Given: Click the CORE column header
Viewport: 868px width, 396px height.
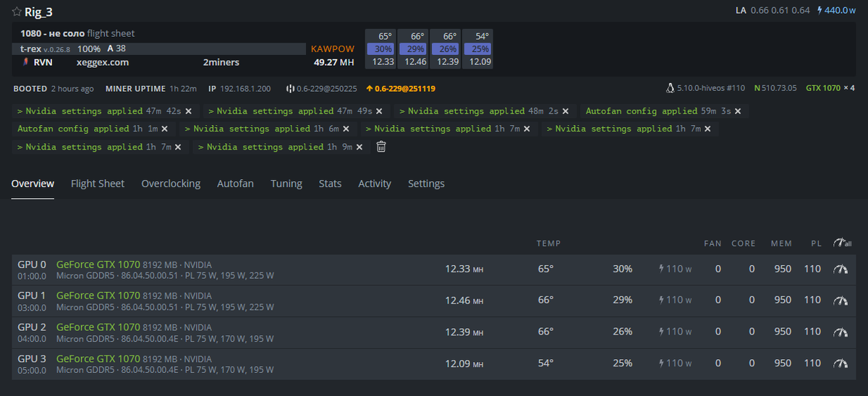Looking at the screenshot, I should (x=744, y=244).
